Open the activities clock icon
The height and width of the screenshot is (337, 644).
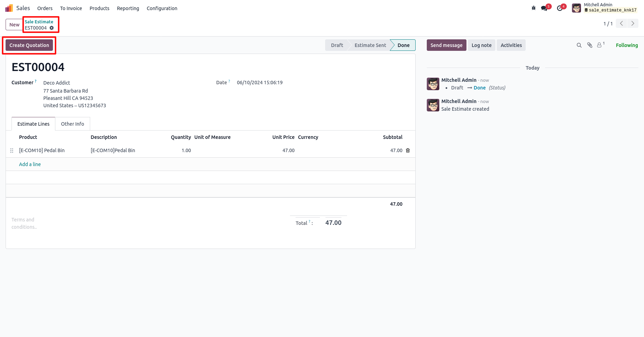tap(560, 8)
